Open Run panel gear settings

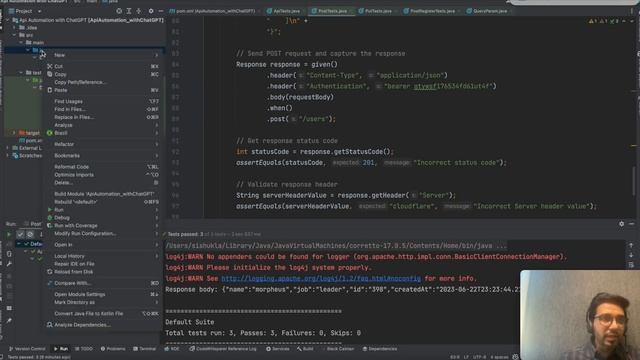621,224
